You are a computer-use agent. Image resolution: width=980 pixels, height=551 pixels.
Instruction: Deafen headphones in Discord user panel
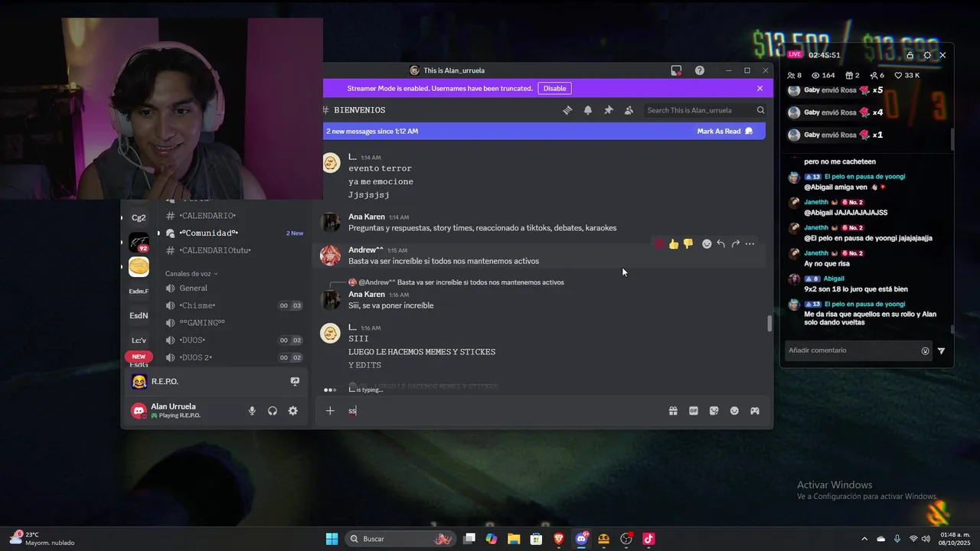point(273,411)
